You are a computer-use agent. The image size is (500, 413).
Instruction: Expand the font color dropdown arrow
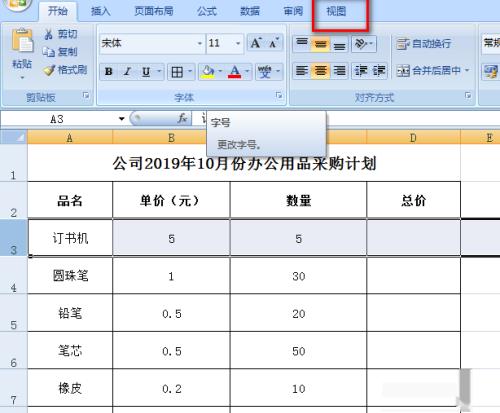pos(247,71)
